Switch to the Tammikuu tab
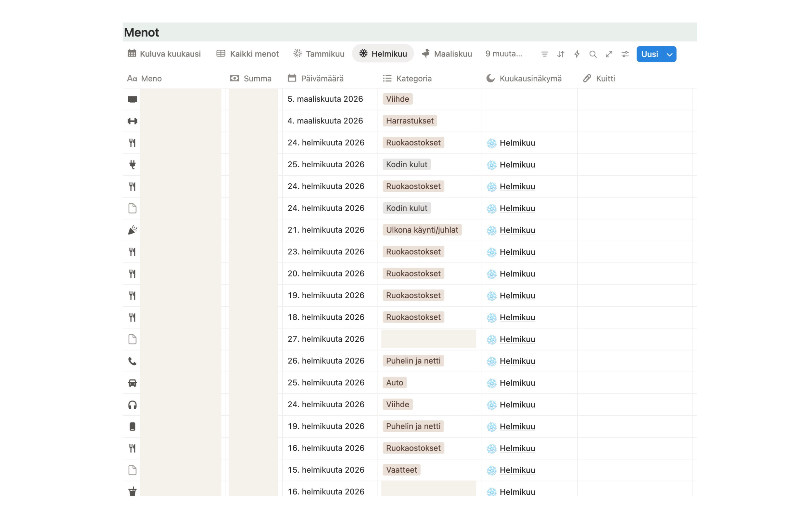This screenshot has height=510, width=812. point(319,54)
